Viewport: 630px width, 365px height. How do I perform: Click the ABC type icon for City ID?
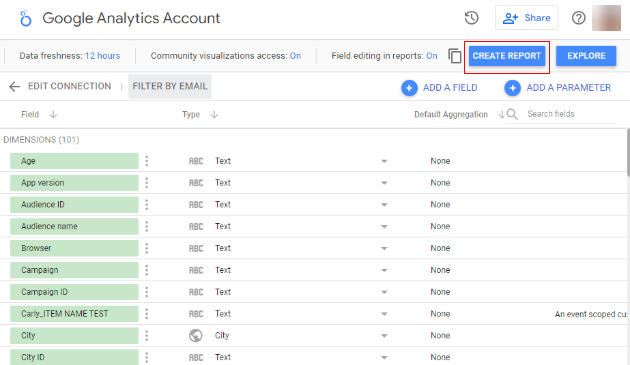(196, 357)
